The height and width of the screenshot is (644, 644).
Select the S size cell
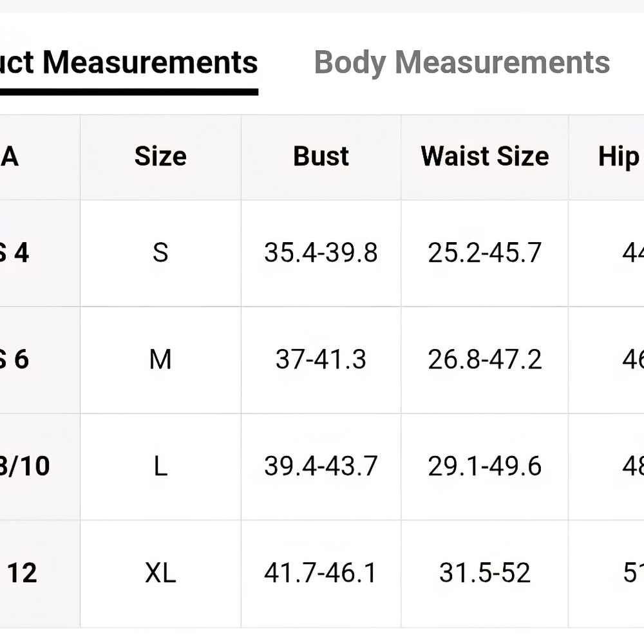(160, 252)
